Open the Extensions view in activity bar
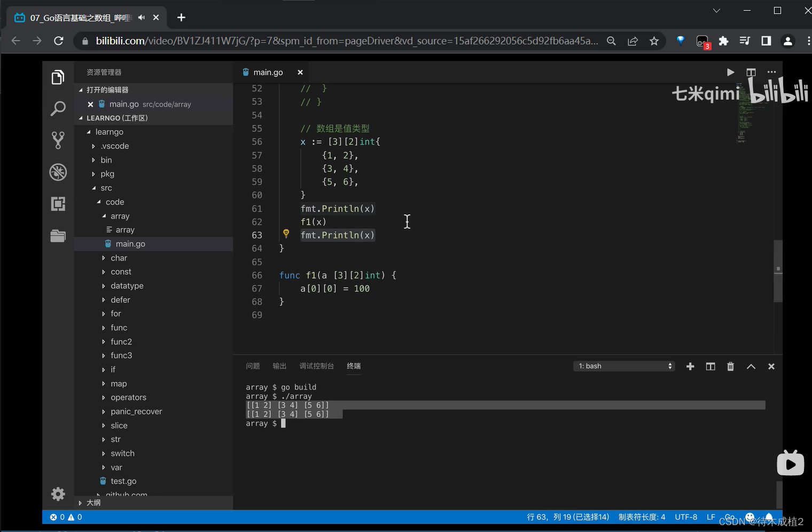The width and height of the screenshot is (812, 532). (x=58, y=204)
